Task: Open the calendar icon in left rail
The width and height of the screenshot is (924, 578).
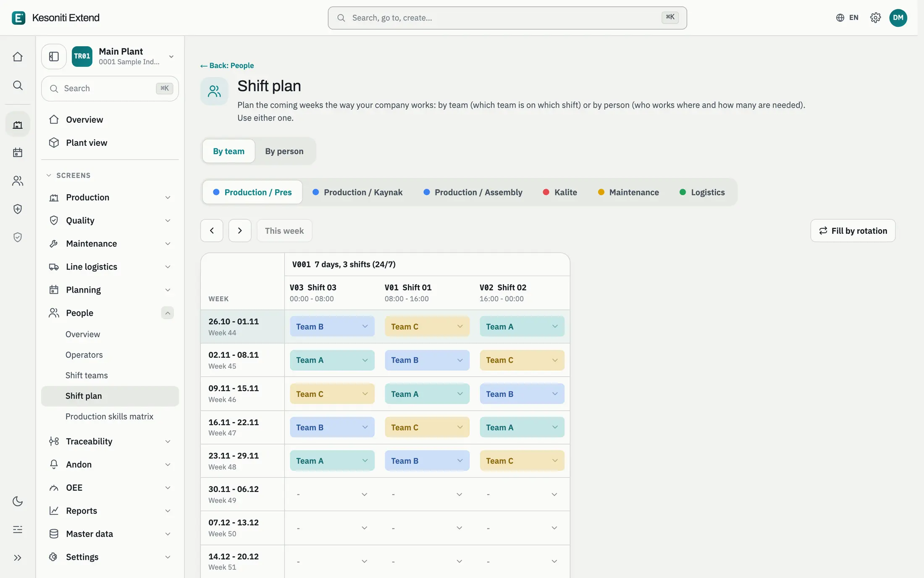Action: click(x=18, y=152)
